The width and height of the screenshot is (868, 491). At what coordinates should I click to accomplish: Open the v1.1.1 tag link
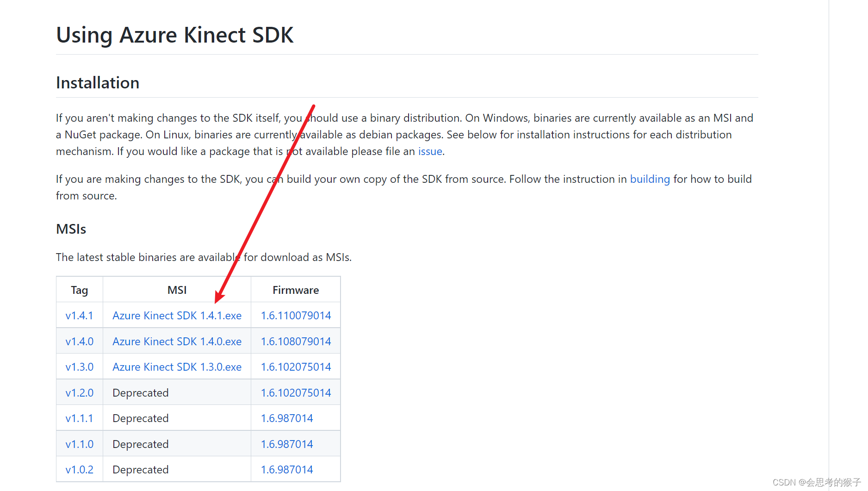coord(79,418)
